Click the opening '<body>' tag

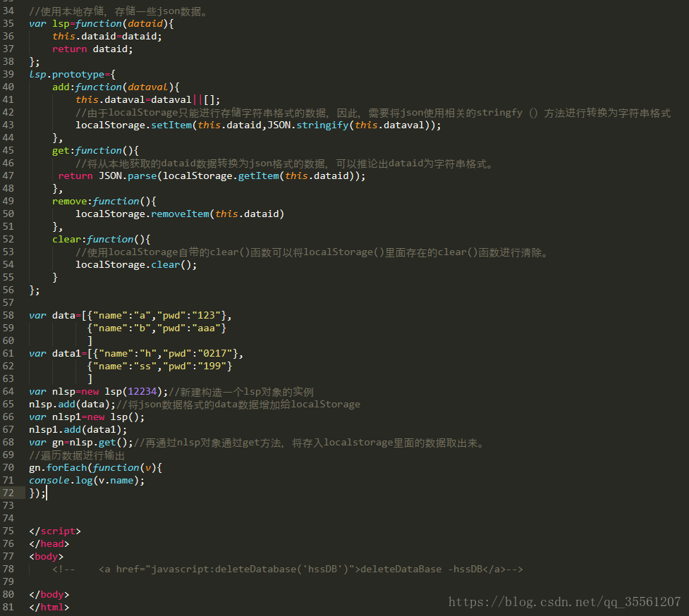[x=46, y=556]
